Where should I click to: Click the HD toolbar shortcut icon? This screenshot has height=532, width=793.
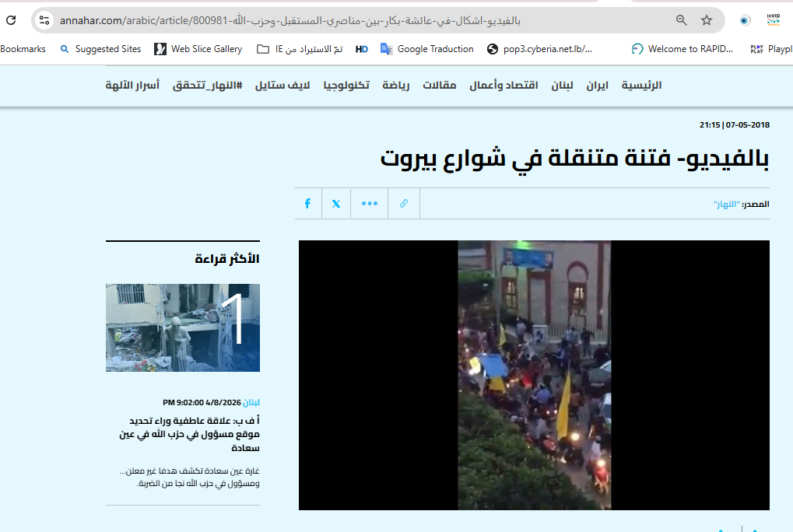pyautogui.click(x=360, y=48)
